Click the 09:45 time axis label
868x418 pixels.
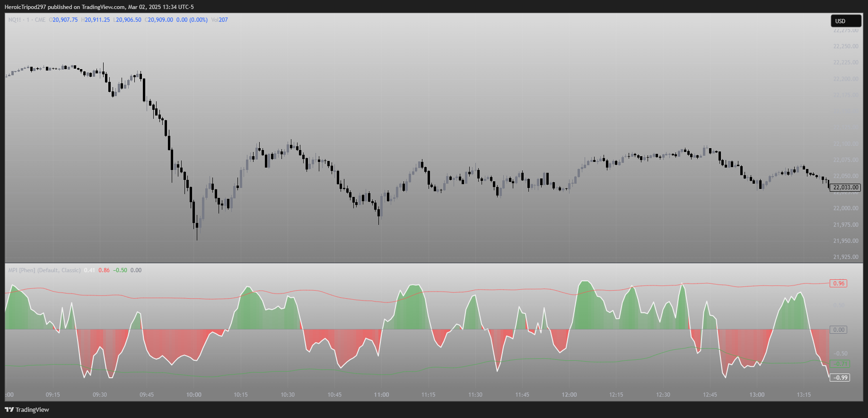(x=147, y=395)
